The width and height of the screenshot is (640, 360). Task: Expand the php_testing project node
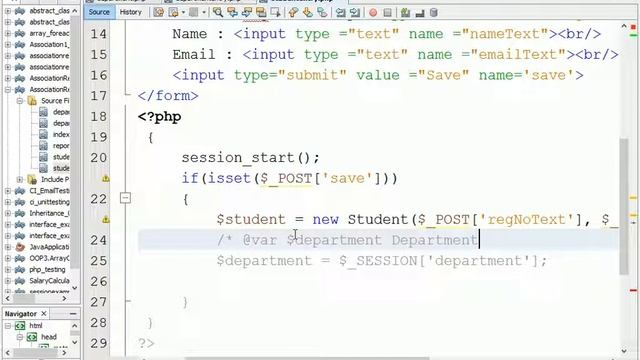[x=8, y=269]
